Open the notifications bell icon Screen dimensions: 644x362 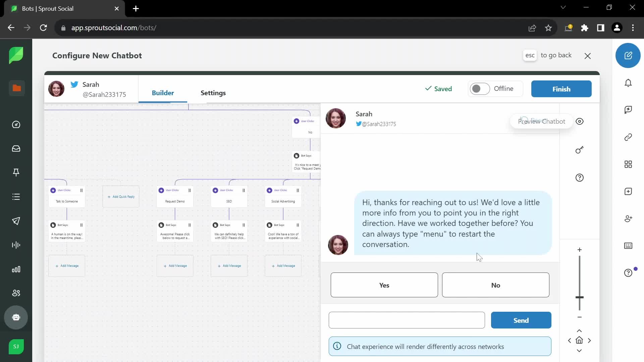click(x=628, y=83)
